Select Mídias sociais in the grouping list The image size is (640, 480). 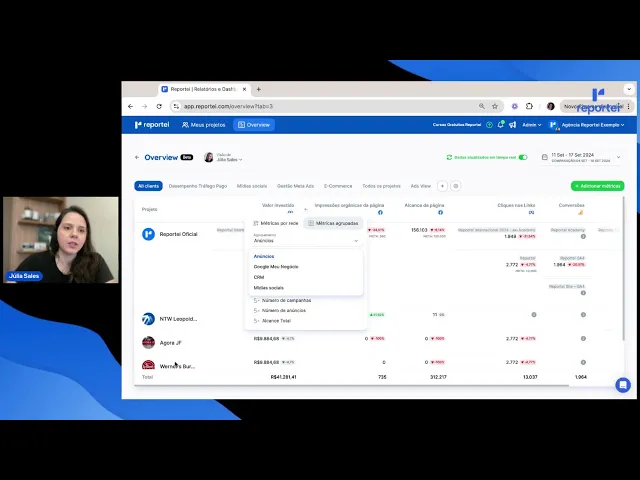[x=269, y=288]
